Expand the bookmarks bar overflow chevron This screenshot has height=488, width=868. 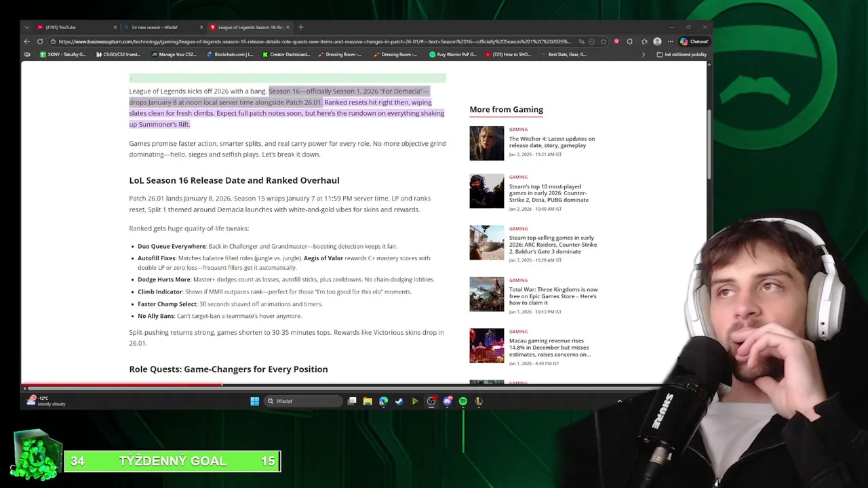coord(644,54)
